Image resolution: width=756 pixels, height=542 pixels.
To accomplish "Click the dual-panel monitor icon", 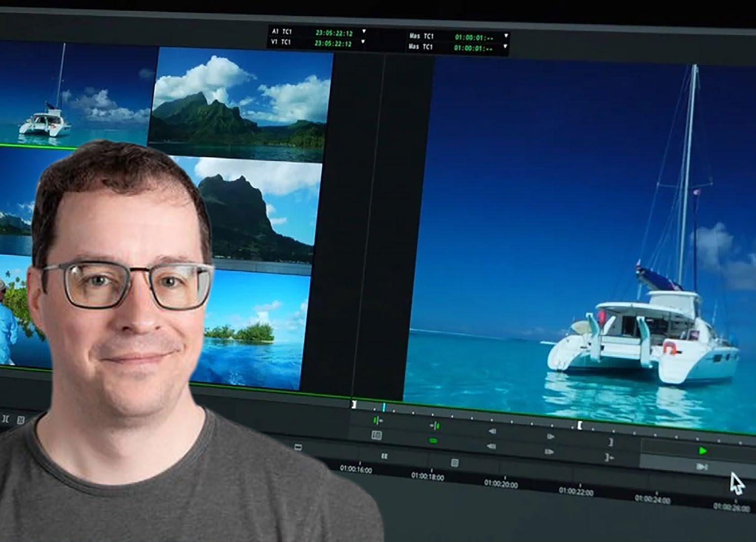I will [x=377, y=435].
